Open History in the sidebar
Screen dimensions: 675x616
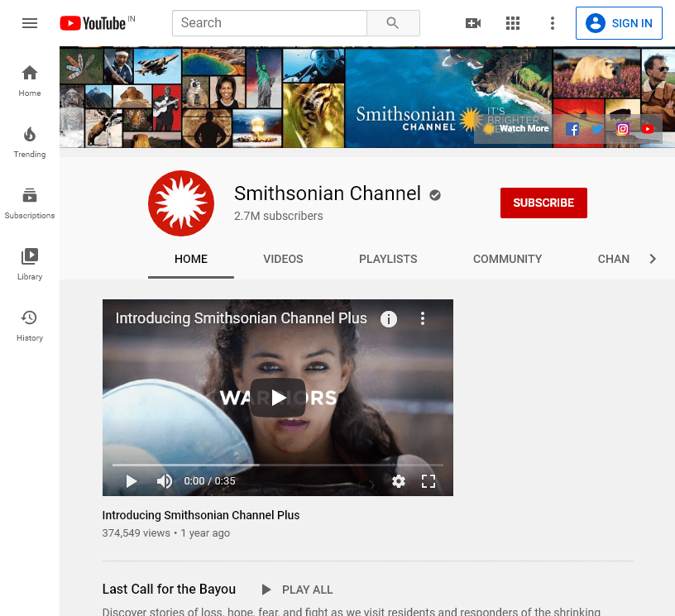pyautogui.click(x=30, y=326)
